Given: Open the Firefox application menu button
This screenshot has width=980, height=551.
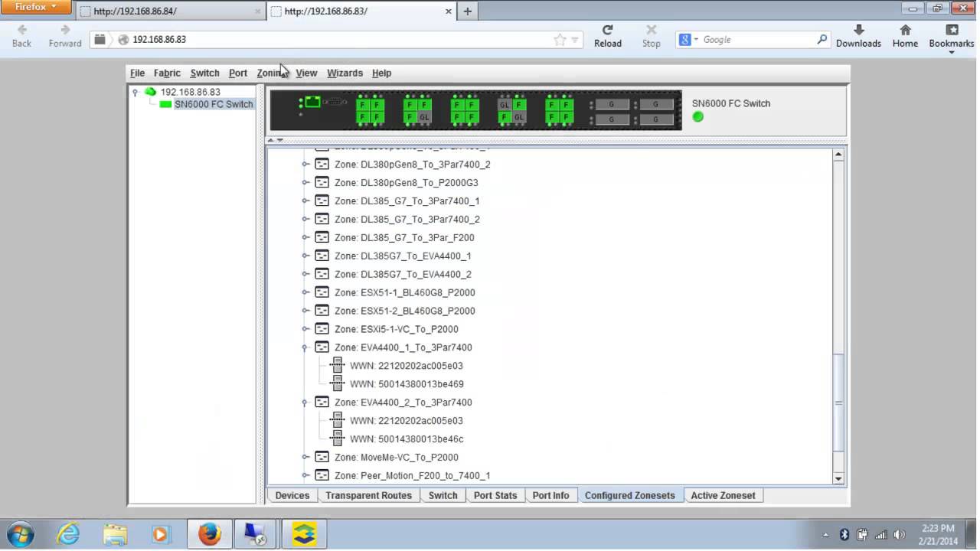Looking at the screenshot, I should click(x=36, y=7).
